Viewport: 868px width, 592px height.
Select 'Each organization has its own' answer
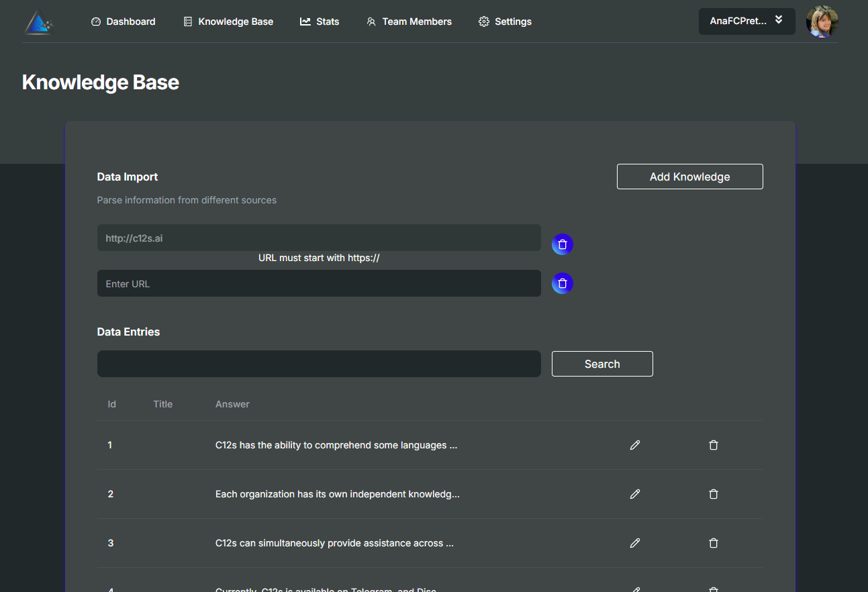pos(338,494)
